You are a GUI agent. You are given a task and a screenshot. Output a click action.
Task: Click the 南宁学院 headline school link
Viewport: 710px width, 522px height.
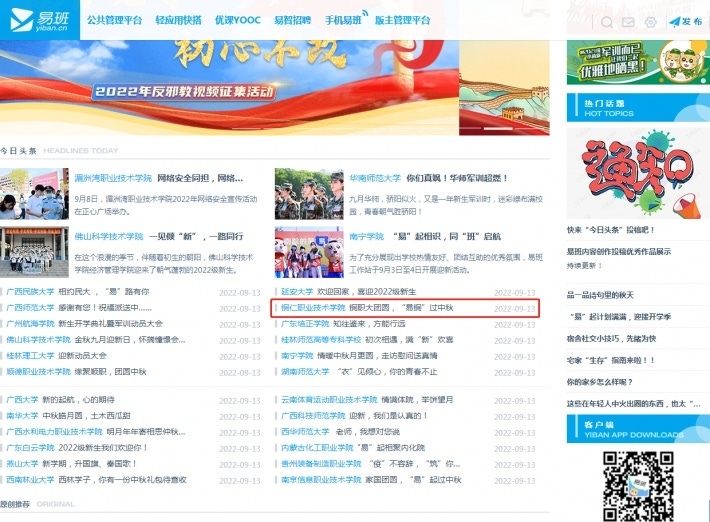(x=366, y=236)
